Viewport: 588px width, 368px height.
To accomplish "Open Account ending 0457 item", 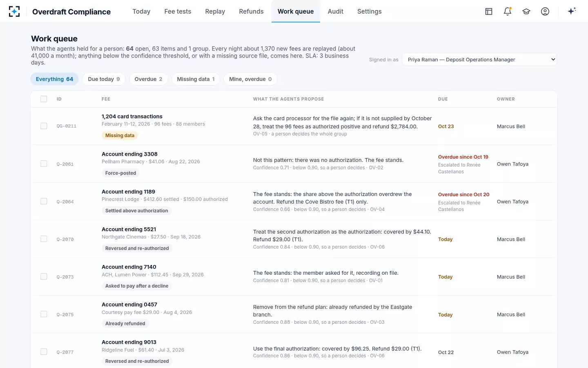I will tap(129, 305).
